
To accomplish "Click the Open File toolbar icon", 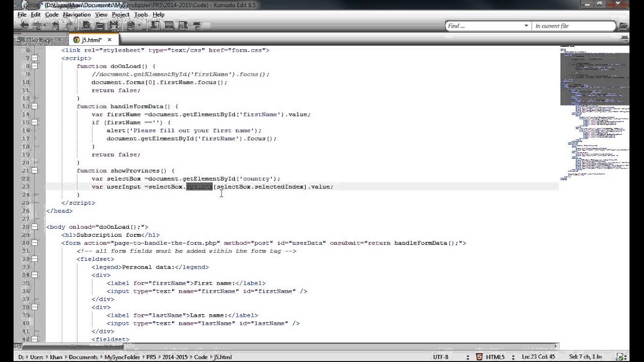I will (x=100, y=26).
